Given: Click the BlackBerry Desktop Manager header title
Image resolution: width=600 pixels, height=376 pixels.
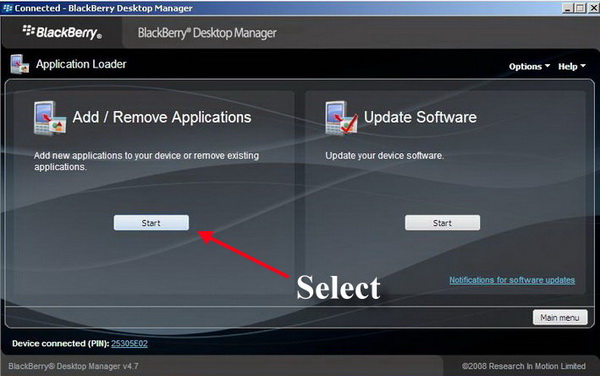Looking at the screenshot, I should [x=207, y=33].
